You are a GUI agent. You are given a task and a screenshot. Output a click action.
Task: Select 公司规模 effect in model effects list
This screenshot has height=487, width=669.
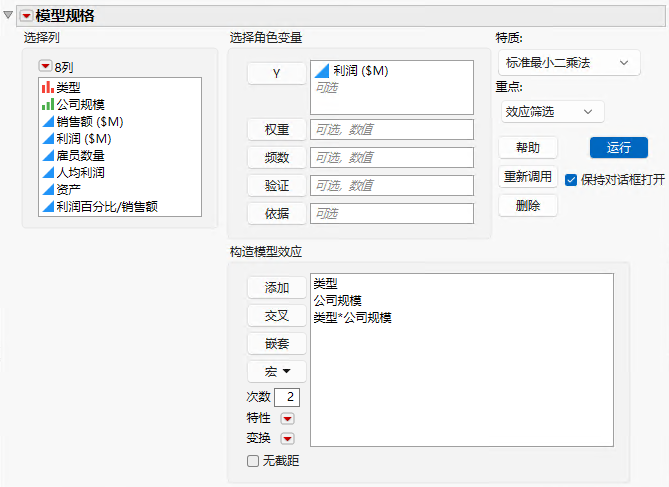337,300
